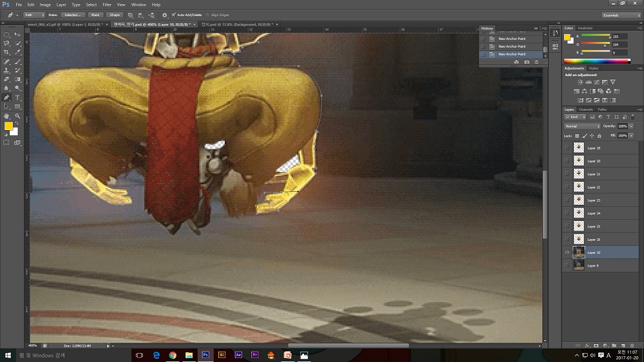
Task: Open Opacity slider dropdown arrow
Action: [631, 126]
